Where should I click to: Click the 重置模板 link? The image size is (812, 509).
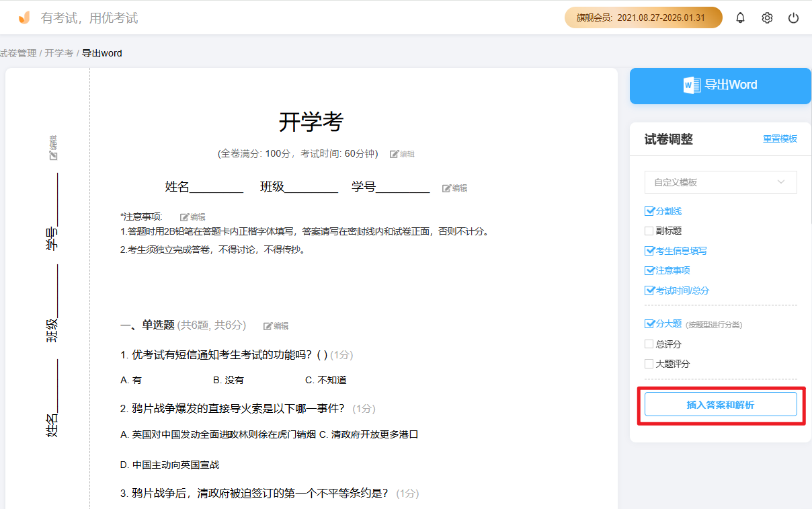(x=780, y=139)
